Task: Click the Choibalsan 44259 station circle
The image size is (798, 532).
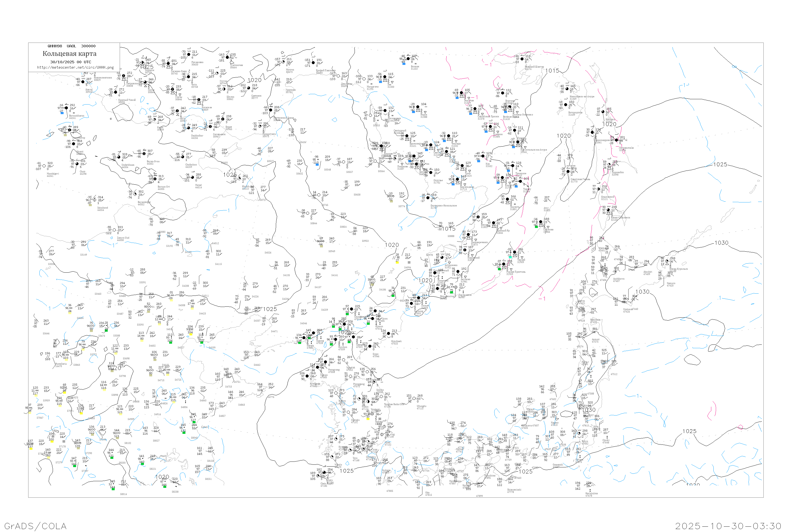Action: click(x=182, y=157)
